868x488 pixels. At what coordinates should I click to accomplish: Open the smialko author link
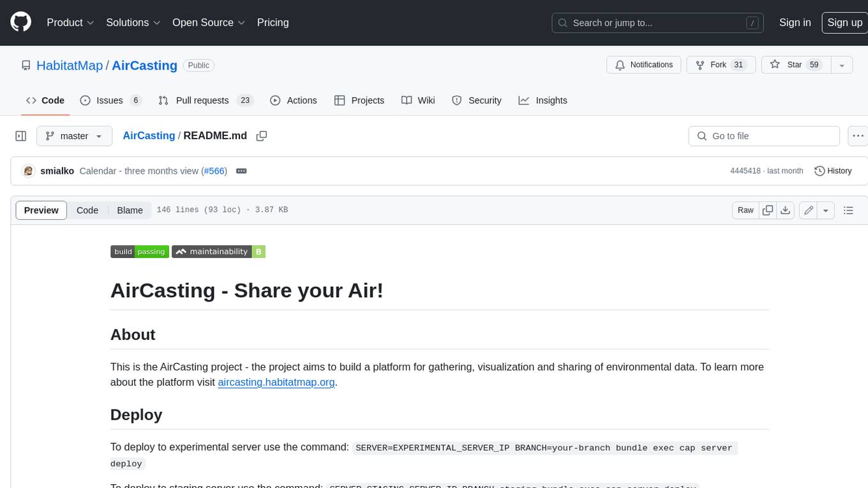click(x=57, y=171)
